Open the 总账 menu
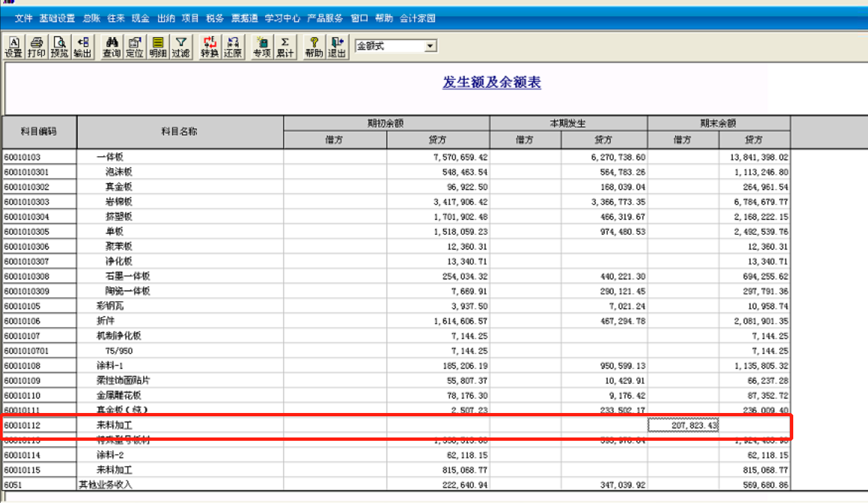This screenshot has height=503, width=868. [92, 19]
